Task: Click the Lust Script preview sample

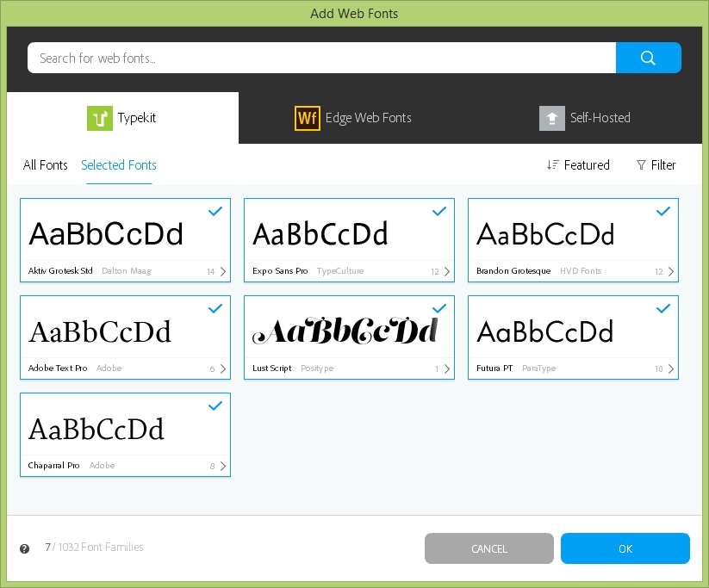Action: point(345,331)
